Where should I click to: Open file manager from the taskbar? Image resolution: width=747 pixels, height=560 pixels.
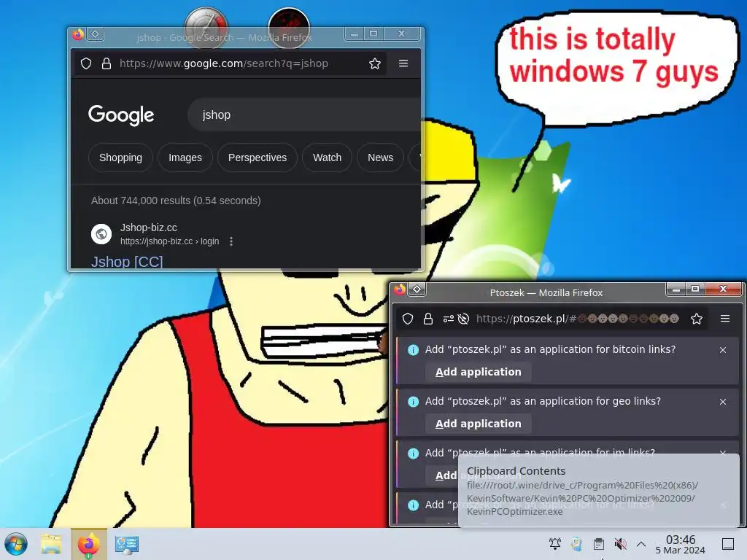pyautogui.click(x=52, y=544)
